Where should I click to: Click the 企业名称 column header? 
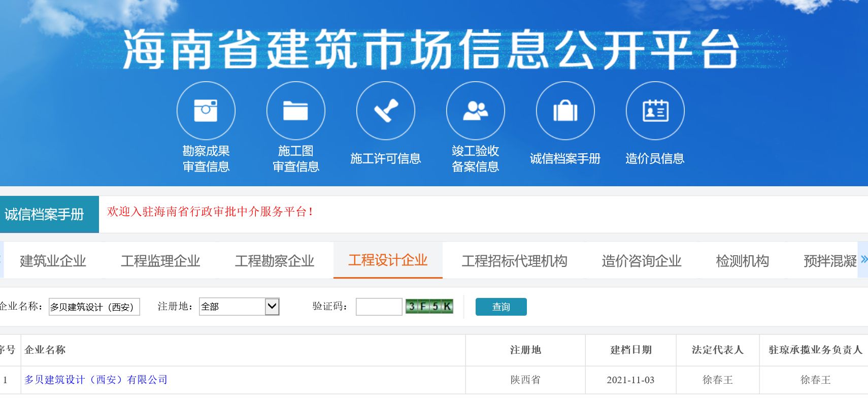[45, 350]
